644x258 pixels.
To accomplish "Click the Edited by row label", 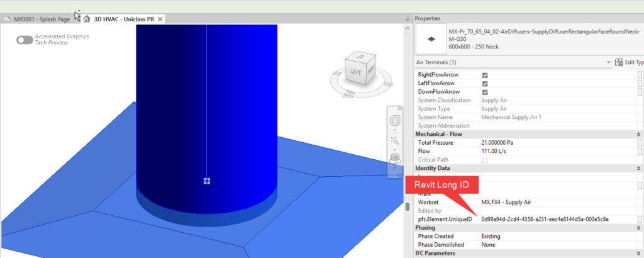I will tap(430, 211).
